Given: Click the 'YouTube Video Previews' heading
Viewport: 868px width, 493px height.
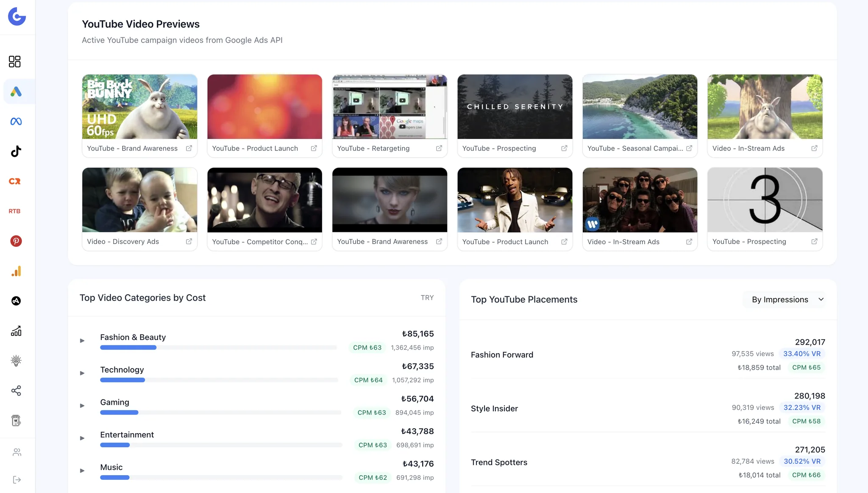Looking at the screenshot, I should (x=141, y=24).
